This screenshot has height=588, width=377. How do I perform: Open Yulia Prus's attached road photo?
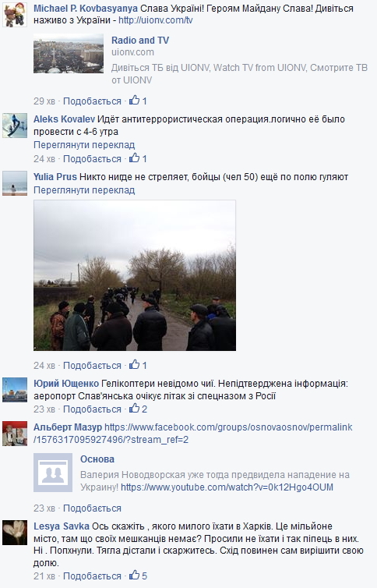[x=135, y=275]
